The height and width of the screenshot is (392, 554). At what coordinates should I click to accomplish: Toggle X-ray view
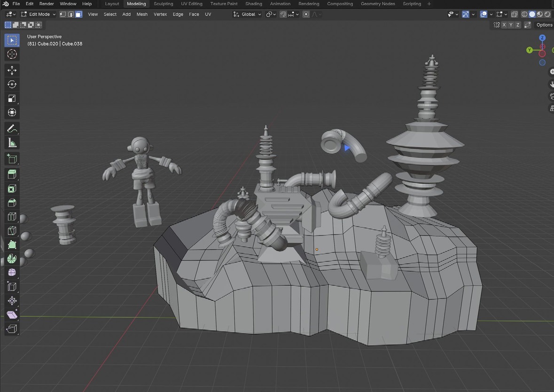coord(515,14)
